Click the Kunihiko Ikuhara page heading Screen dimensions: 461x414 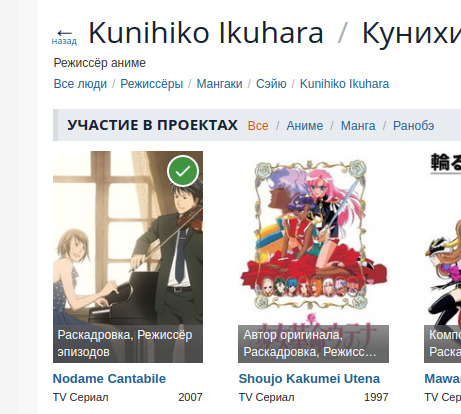(x=206, y=33)
